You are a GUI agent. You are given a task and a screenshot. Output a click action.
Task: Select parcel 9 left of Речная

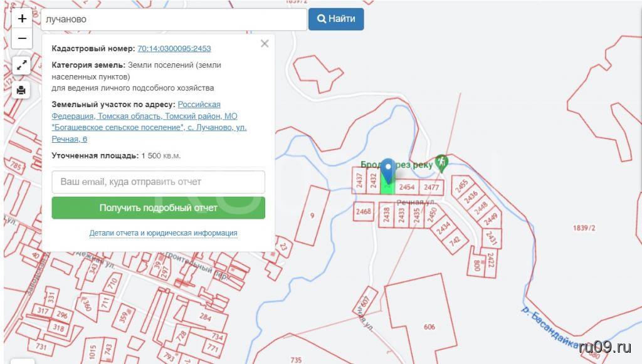tap(312, 216)
